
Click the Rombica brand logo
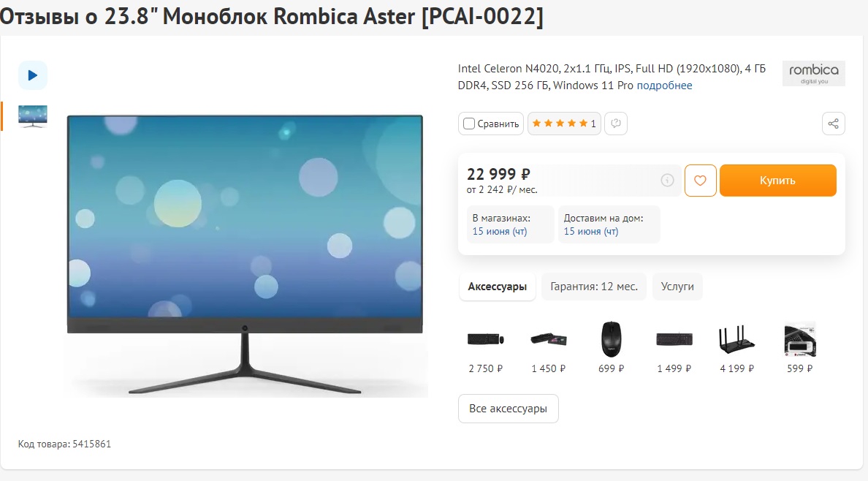[x=813, y=73]
